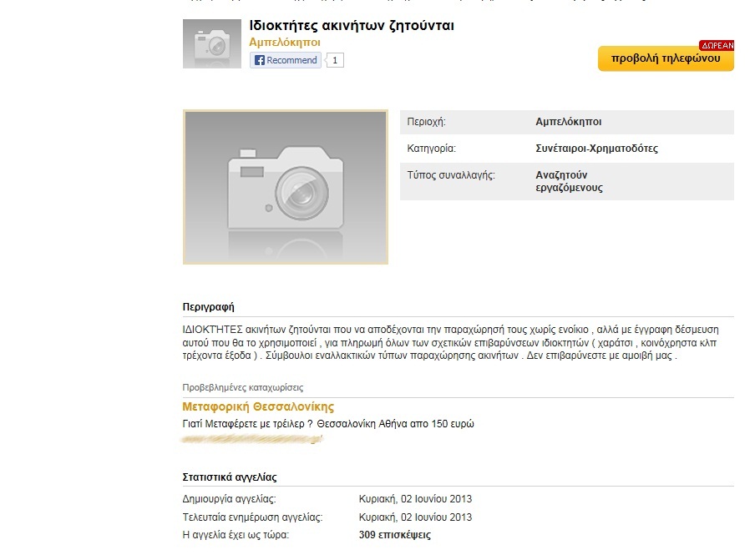Click the Facebook logo icon in Recommend
Viewport: 750px width, 560px height.
click(x=259, y=60)
